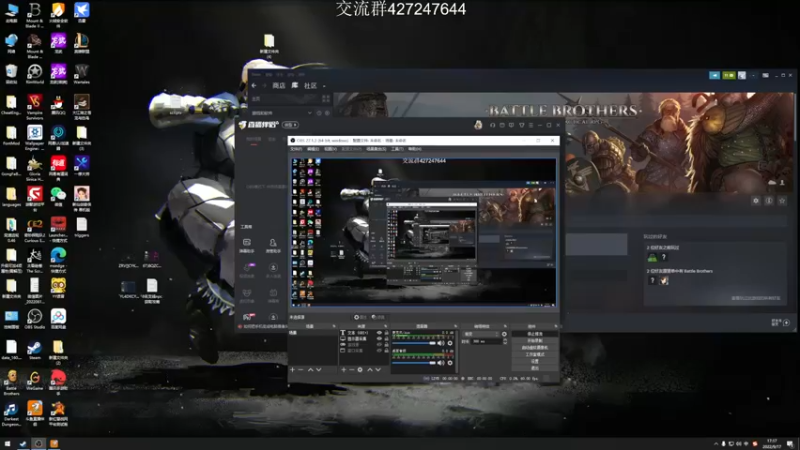Mute the upper mixer channel speaker
Screen dimensions: 800x450
[x=441, y=343]
